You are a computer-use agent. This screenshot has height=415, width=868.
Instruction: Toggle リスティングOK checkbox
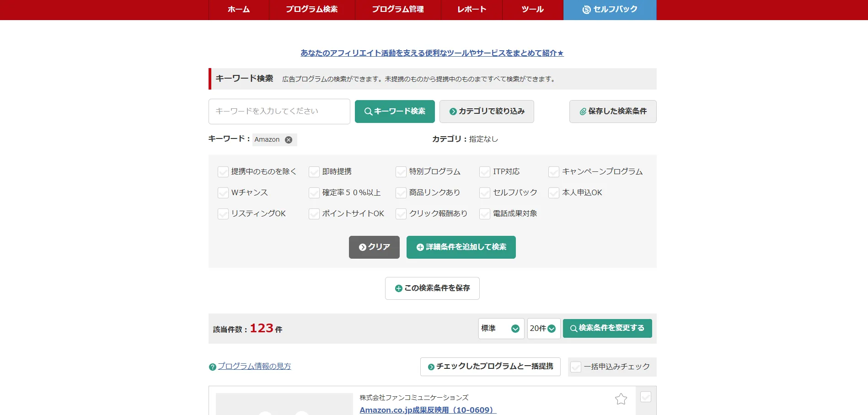pyautogui.click(x=223, y=214)
